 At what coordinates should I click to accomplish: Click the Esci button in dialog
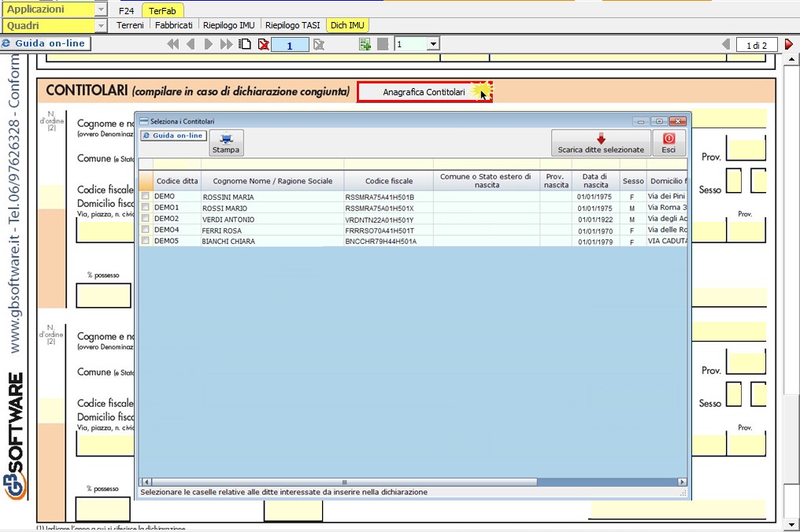(669, 142)
